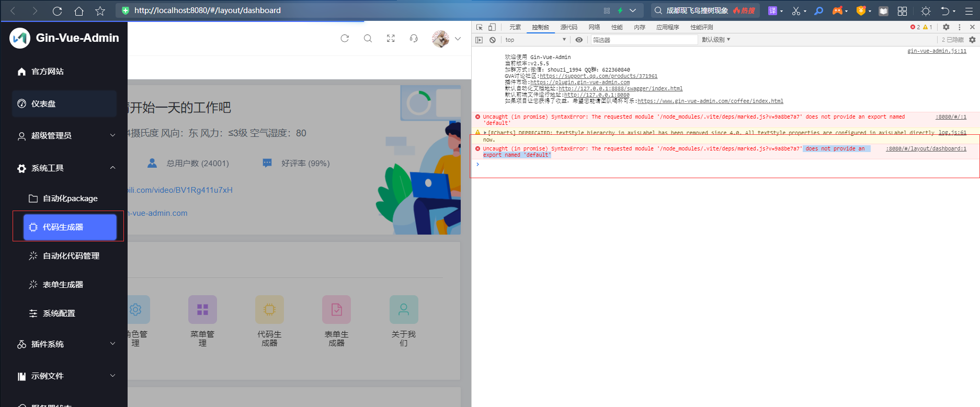Image resolution: width=980 pixels, height=407 pixels.
Task: Click the browser translate icon
Action: tap(772, 10)
